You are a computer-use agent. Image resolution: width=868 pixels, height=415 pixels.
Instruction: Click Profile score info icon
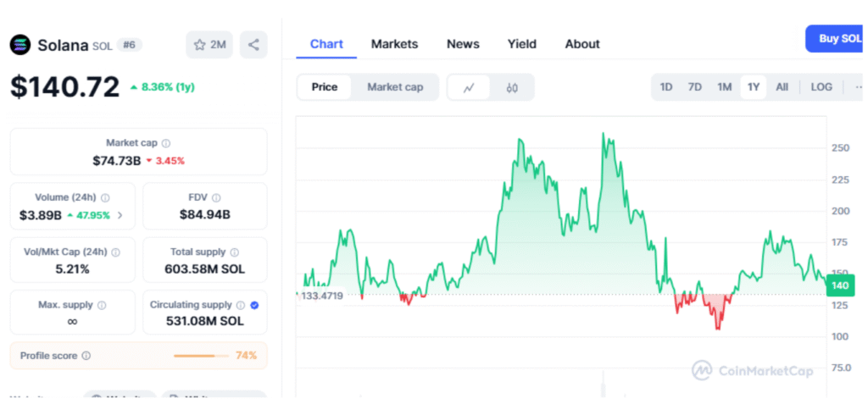click(86, 356)
